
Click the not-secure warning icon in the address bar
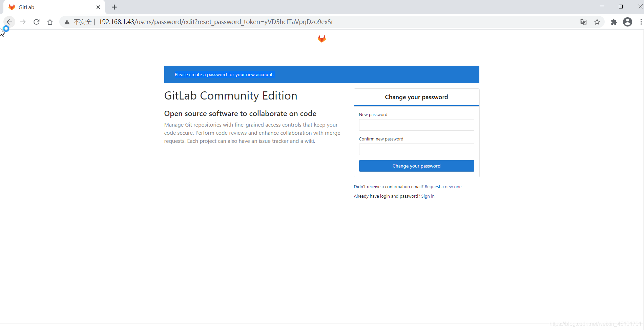(67, 22)
